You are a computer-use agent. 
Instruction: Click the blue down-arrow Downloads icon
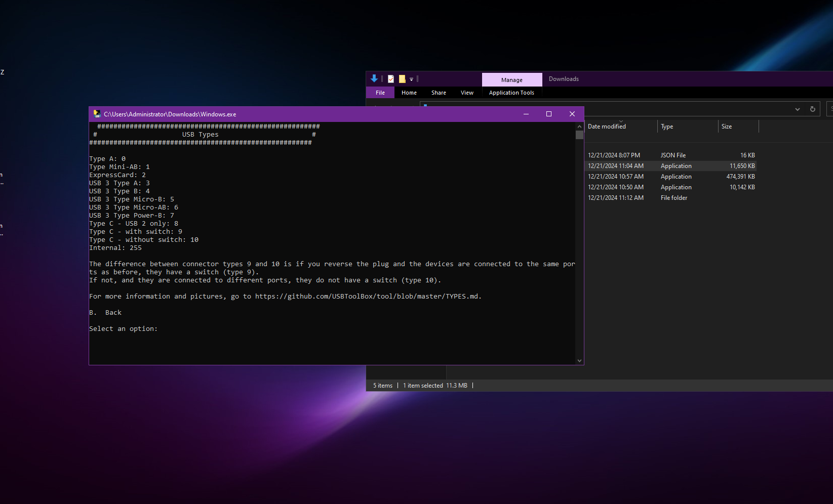[x=374, y=78]
